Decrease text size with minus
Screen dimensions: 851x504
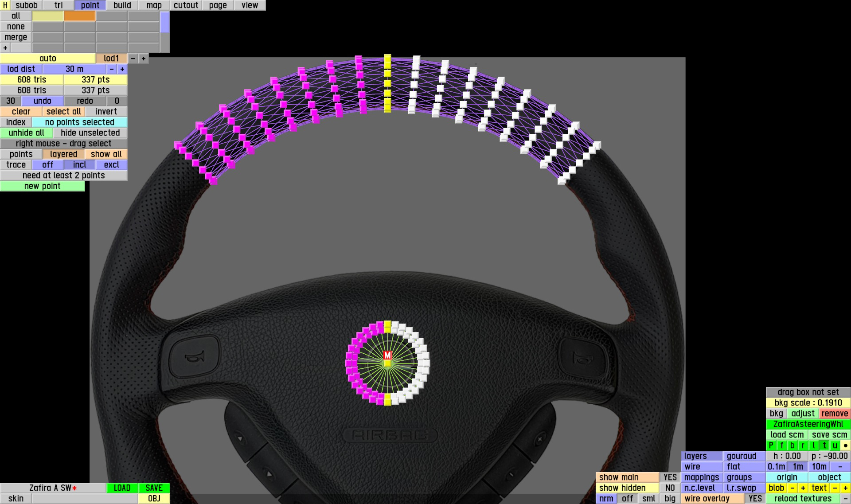pos(835,488)
